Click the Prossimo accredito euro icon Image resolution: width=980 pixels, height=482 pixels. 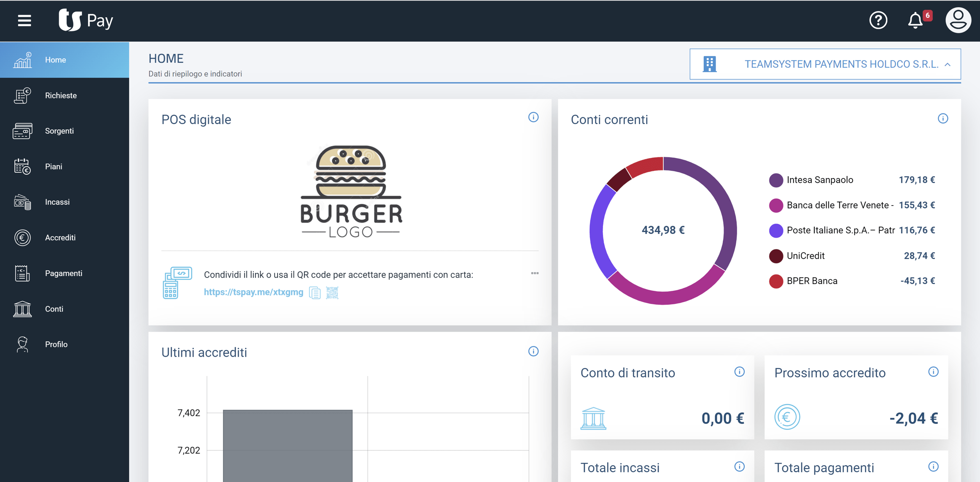click(787, 417)
